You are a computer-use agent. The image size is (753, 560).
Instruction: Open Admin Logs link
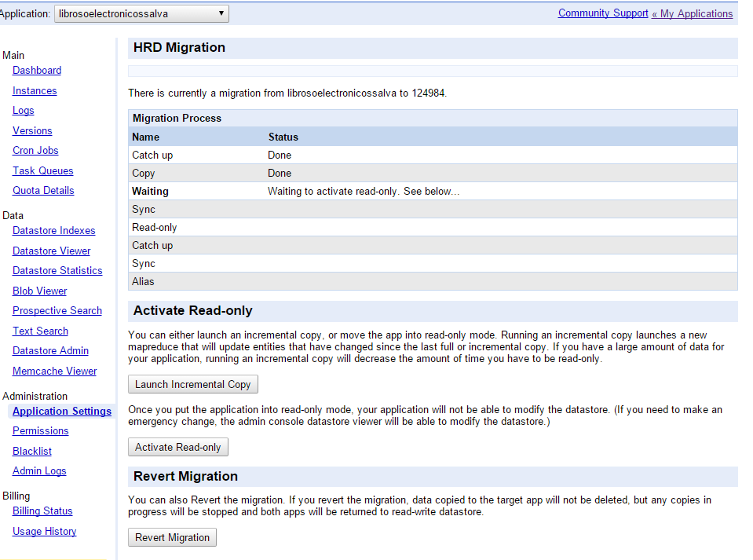click(x=39, y=471)
